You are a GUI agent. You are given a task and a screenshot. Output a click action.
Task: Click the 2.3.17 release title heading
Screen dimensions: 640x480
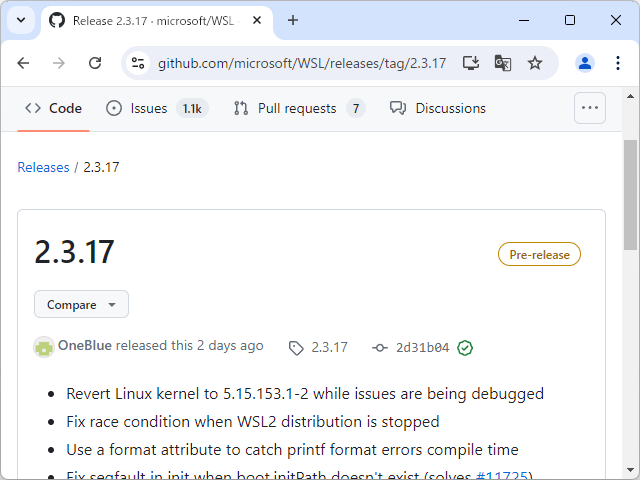click(x=74, y=252)
